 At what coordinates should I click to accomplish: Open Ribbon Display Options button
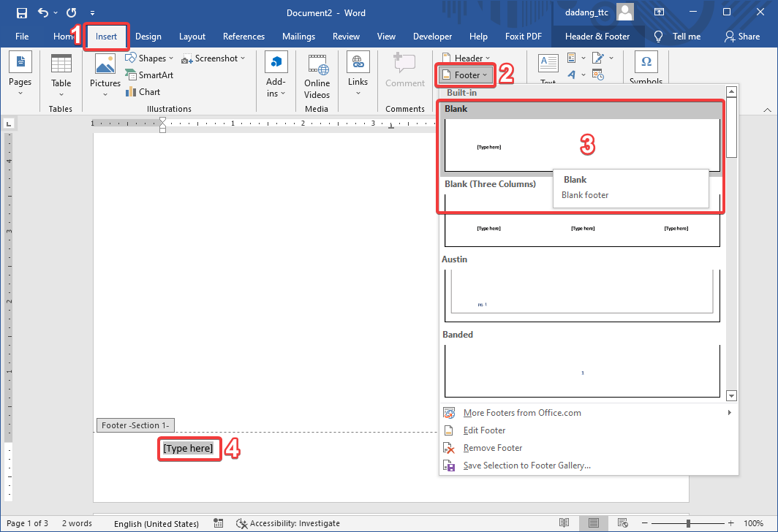coord(660,12)
